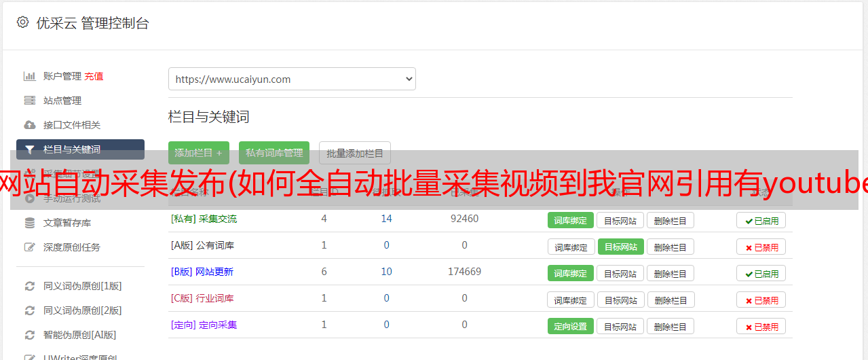Click the [C版] 行业词库 column name
Screen dimensions: 868x360
click(202, 298)
